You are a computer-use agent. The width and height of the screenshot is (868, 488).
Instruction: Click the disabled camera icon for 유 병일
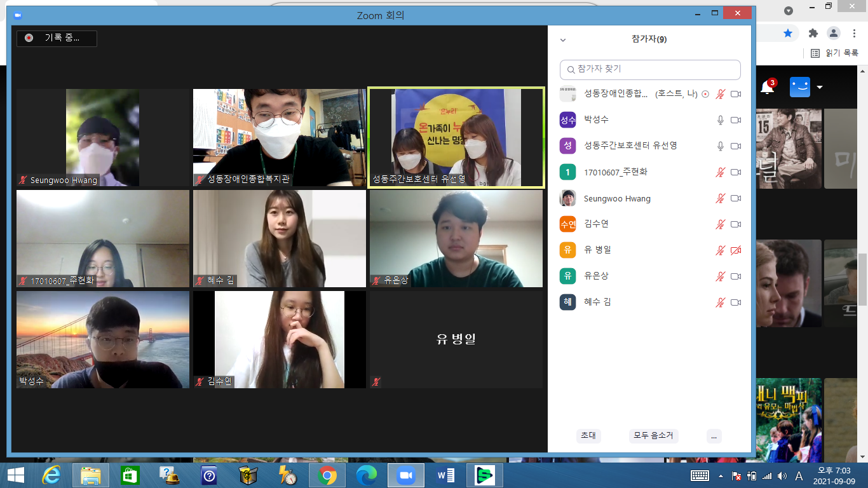tap(736, 250)
